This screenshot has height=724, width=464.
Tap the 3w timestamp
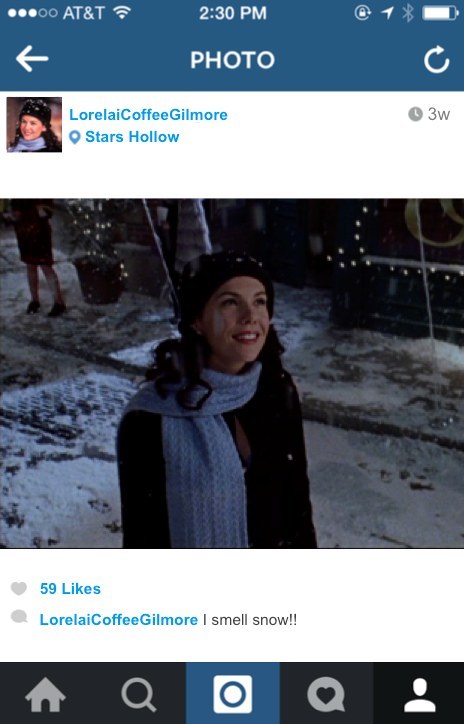[x=438, y=114]
